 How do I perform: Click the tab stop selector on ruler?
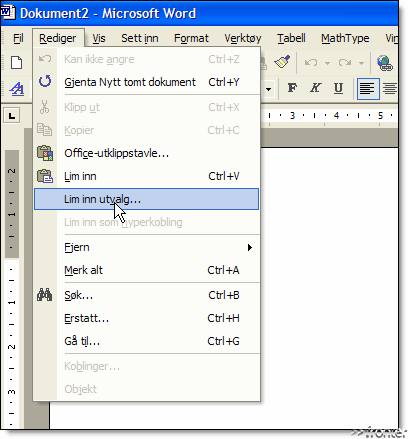(x=12, y=116)
